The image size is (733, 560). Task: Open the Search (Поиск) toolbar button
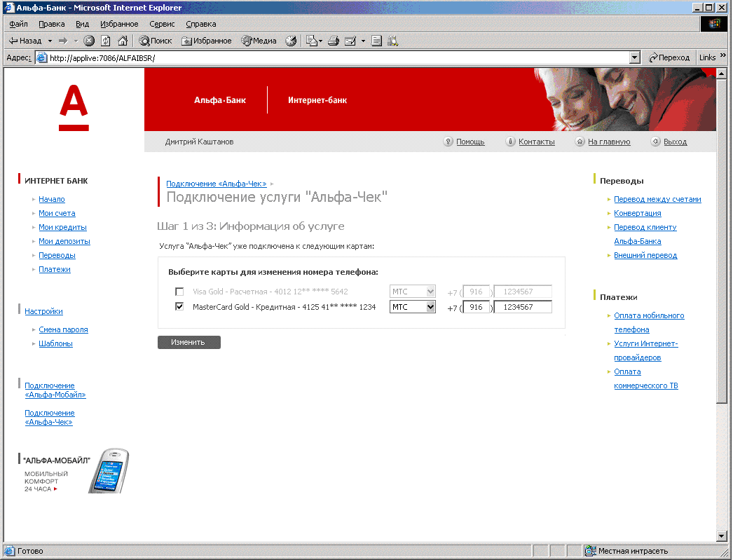(155, 41)
